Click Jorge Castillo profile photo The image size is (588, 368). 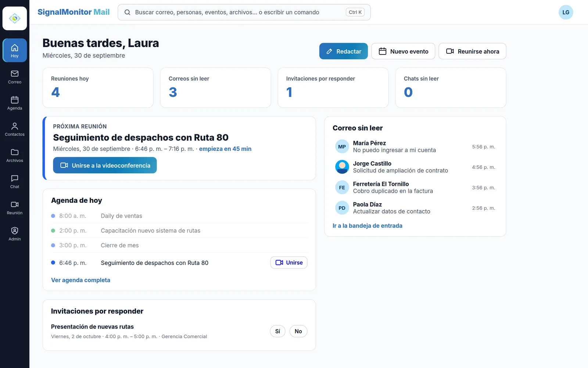pyautogui.click(x=342, y=167)
